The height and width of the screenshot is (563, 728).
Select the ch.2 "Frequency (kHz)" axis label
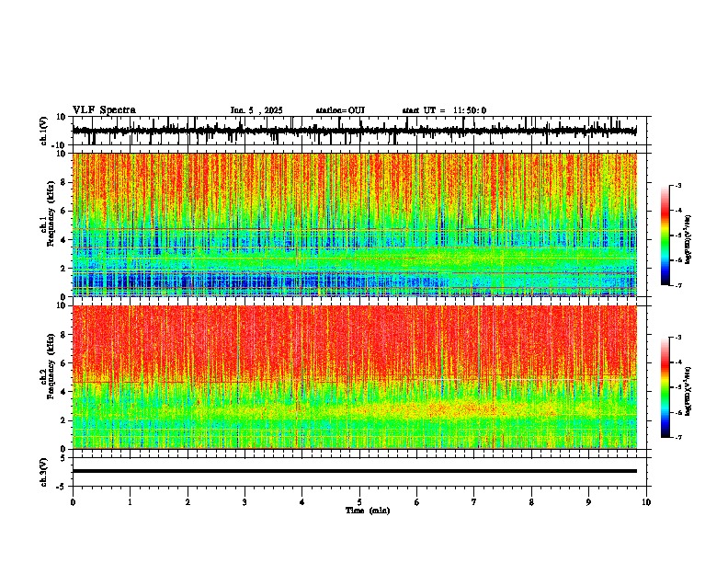point(51,365)
